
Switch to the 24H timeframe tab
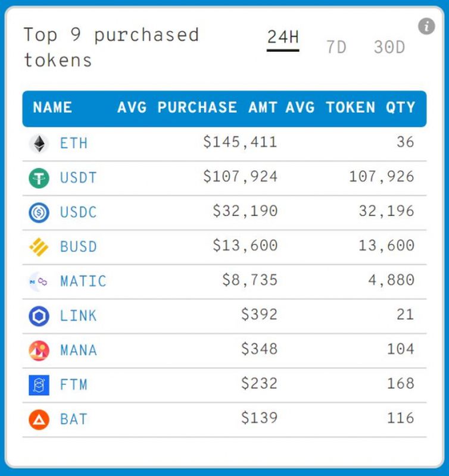[x=283, y=37]
